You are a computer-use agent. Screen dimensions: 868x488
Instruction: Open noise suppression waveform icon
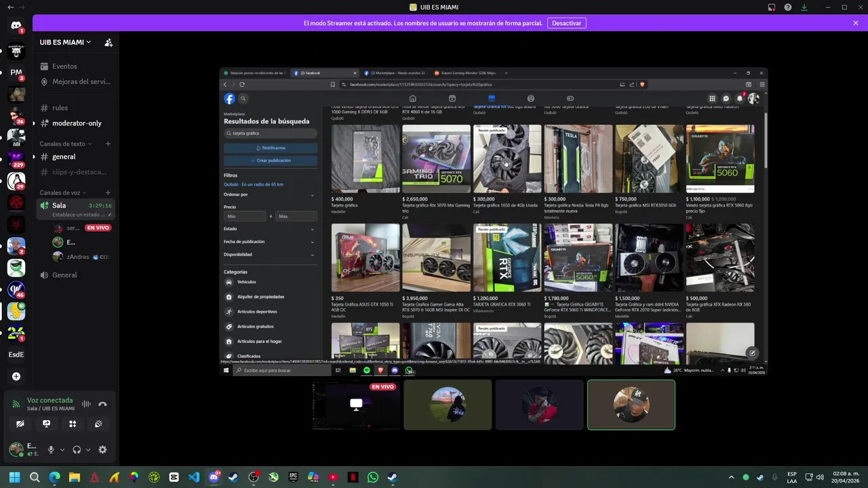pos(86,404)
